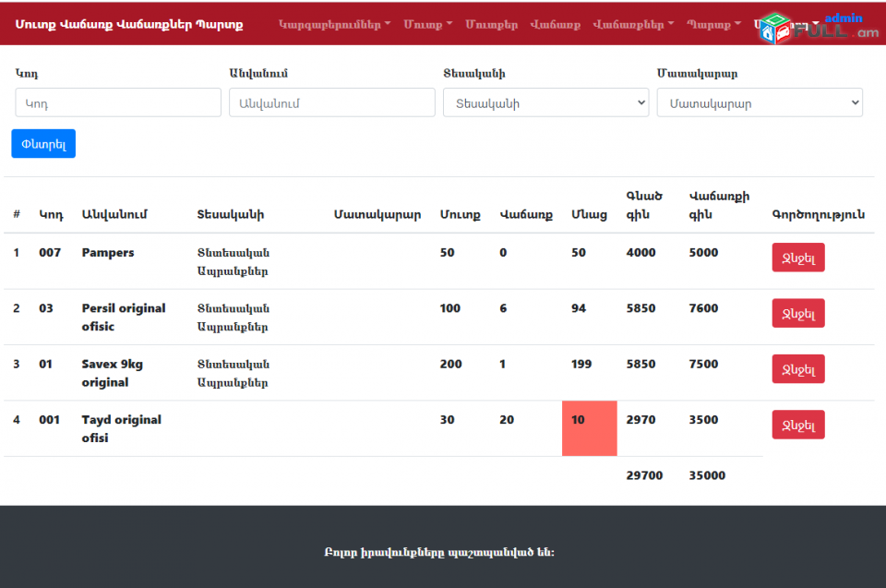Click the red highlighted remaining cell 10
Viewport: 886px width, 588px height.
(x=590, y=428)
